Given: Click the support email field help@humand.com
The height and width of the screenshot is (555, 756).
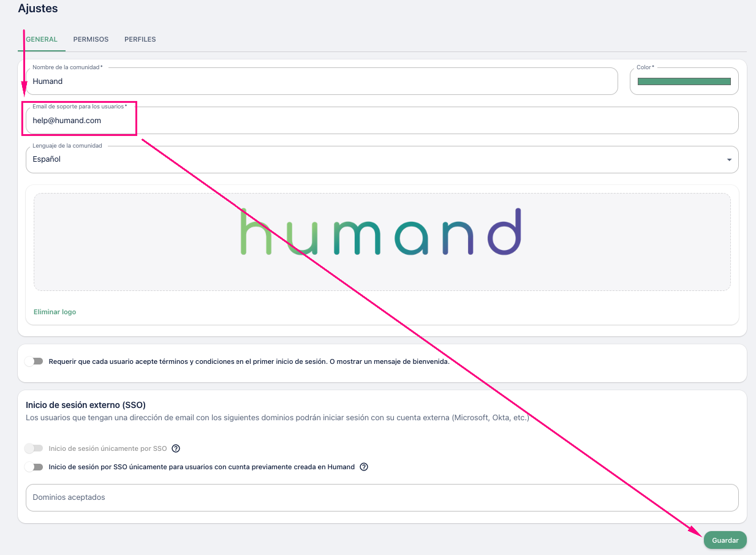Looking at the screenshot, I should (382, 120).
